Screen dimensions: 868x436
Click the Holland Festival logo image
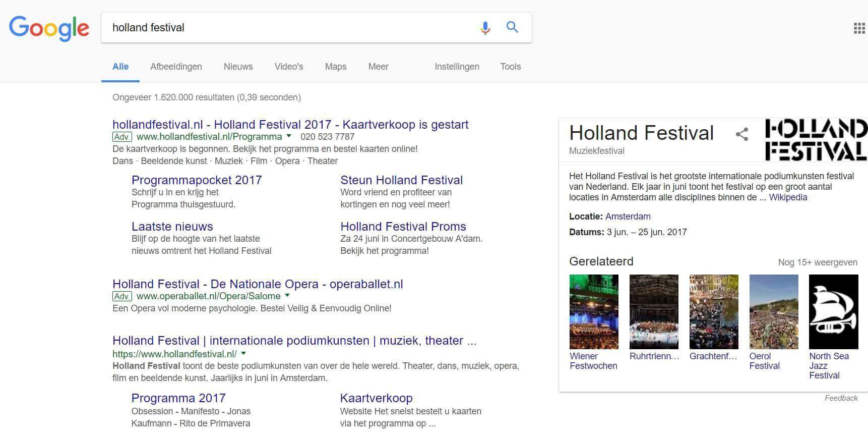[817, 140]
